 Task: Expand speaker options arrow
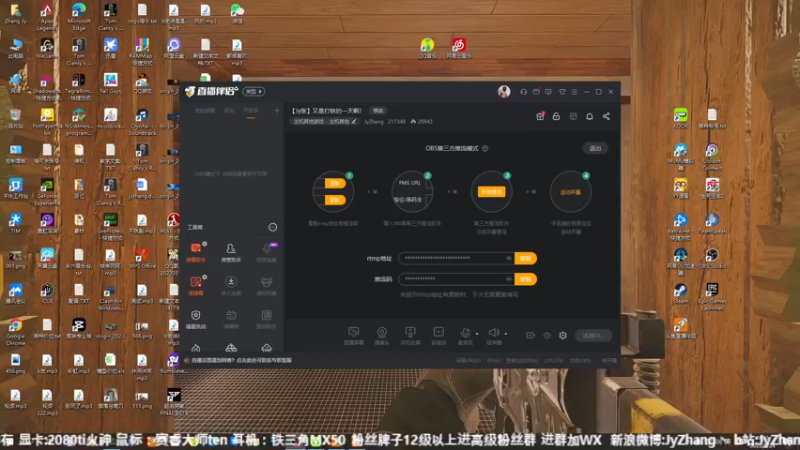click(x=506, y=334)
